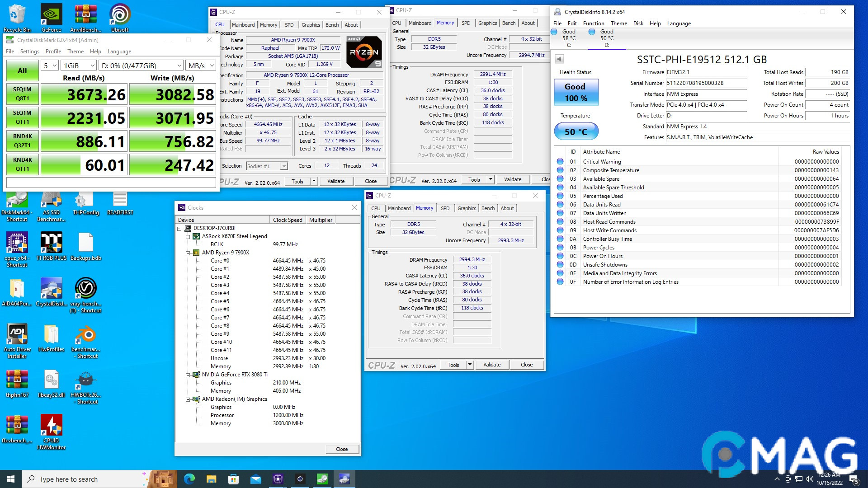The image size is (868, 488).
Task: Click the All button in CrystalDiskMark
Action: pyautogui.click(x=22, y=70)
